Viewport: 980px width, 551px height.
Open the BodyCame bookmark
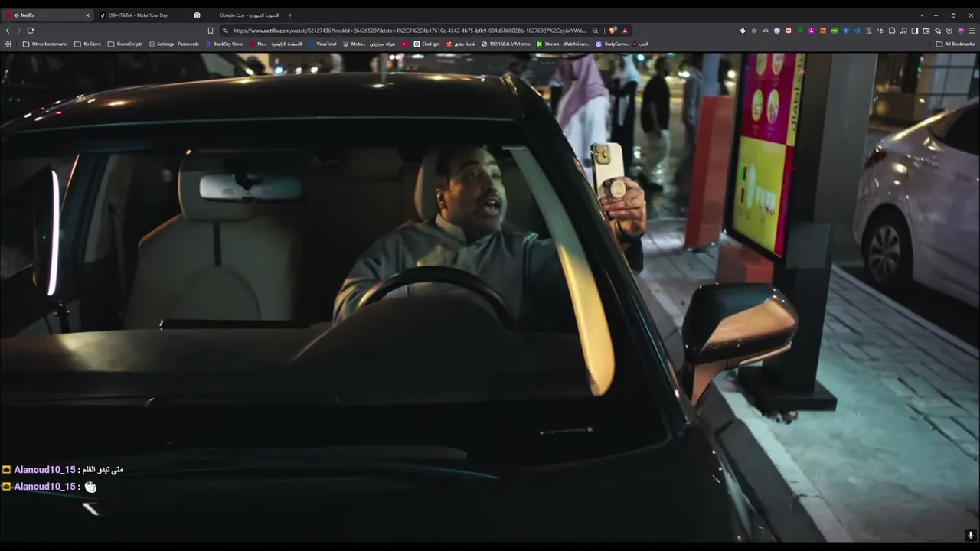click(612, 44)
